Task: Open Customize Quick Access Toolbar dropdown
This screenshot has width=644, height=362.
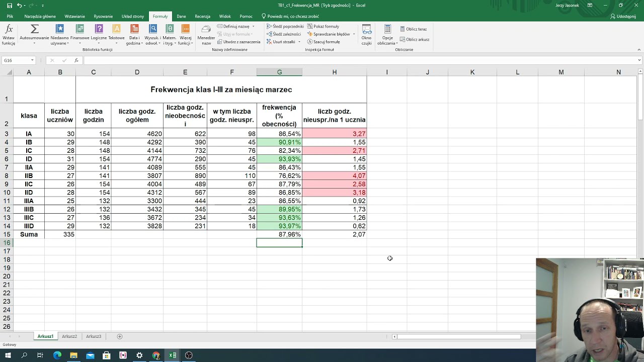Action: coord(43,6)
